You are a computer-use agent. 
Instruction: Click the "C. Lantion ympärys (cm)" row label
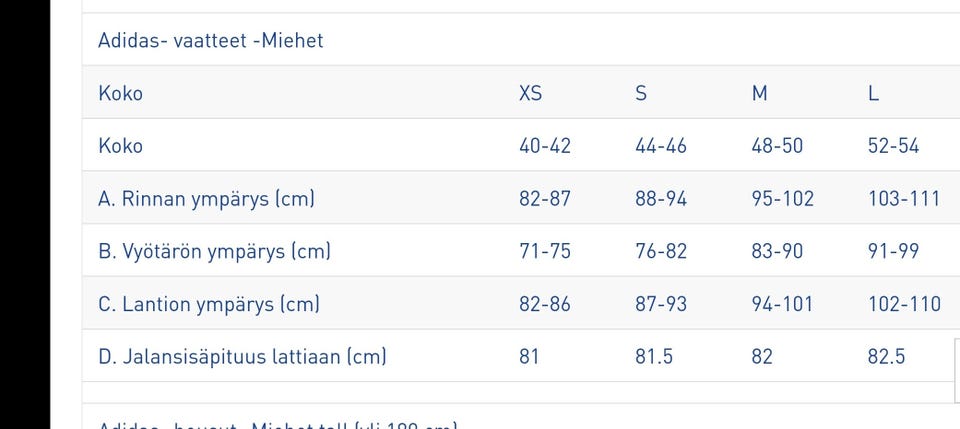(x=209, y=303)
